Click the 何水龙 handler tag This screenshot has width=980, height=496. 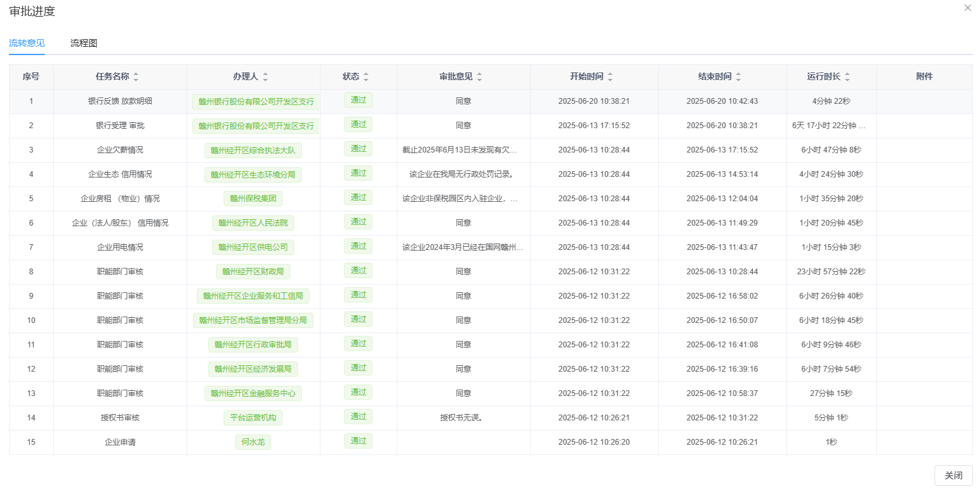point(253,442)
